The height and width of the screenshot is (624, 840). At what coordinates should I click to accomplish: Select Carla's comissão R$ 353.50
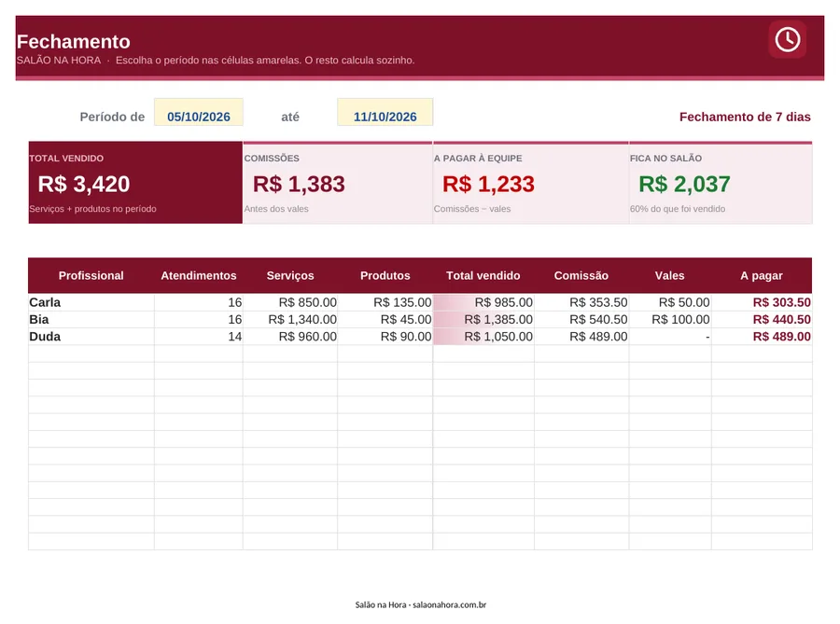point(581,302)
